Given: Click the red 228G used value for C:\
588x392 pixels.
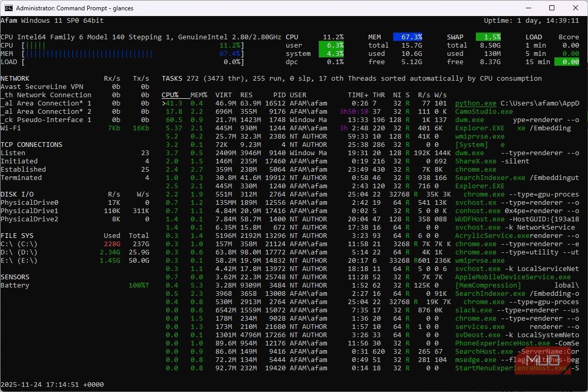Looking at the screenshot, I should (112, 244).
